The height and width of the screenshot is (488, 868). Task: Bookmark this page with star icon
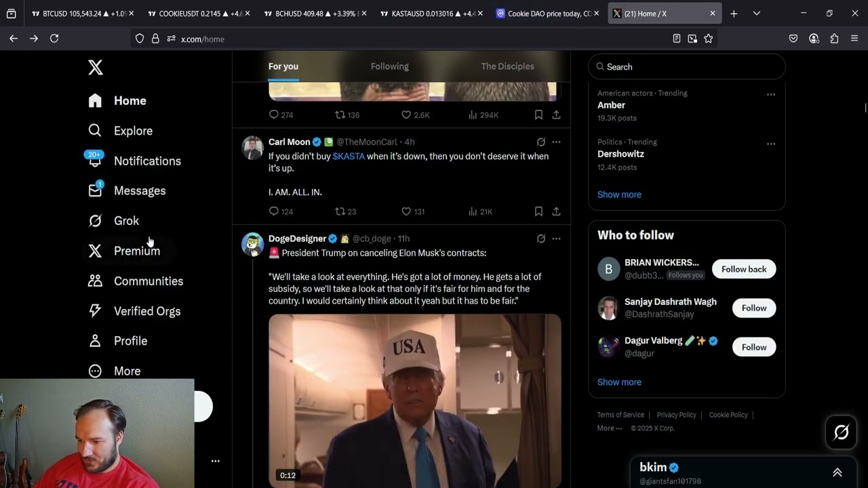pos(708,39)
